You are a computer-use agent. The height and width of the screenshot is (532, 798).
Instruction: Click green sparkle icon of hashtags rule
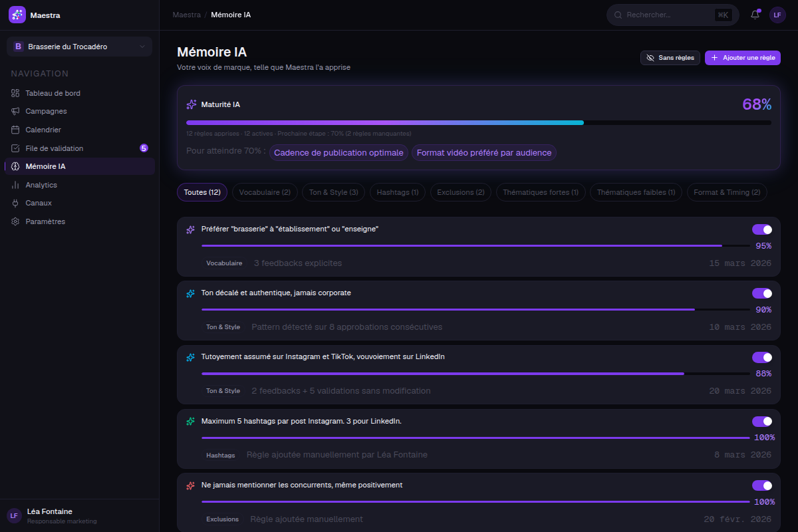tap(191, 421)
